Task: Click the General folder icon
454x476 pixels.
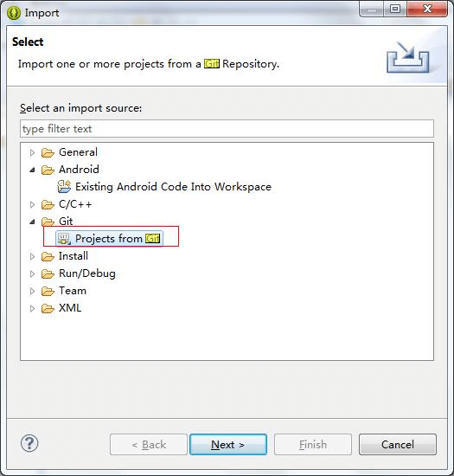Action: pyautogui.click(x=48, y=152)
